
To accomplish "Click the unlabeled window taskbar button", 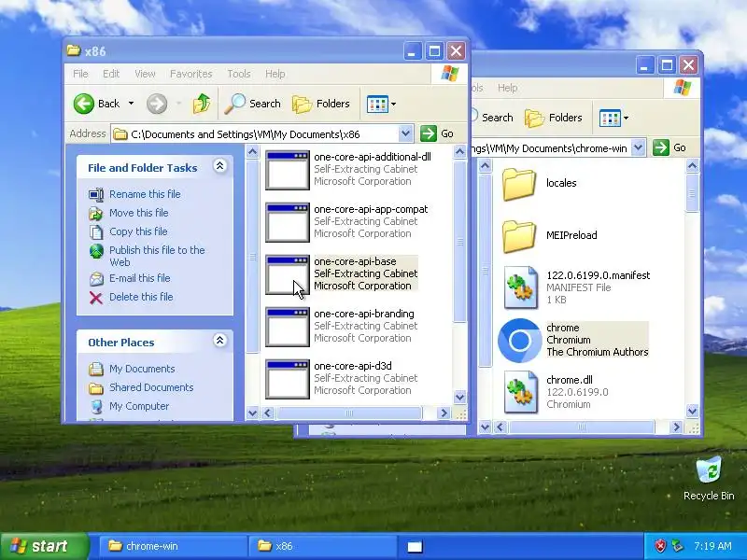I will point(415,547).
